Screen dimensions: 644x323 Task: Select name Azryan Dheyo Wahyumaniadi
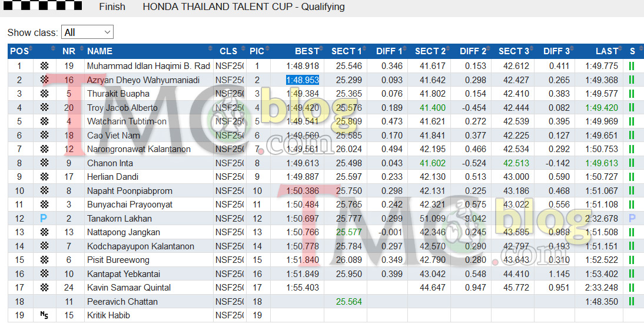point(143,80)
